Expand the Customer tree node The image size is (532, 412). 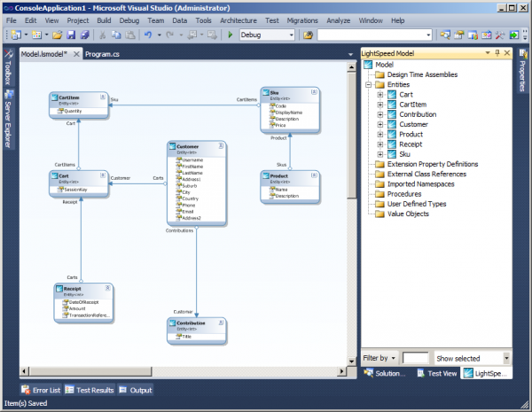tap(380, 124)
